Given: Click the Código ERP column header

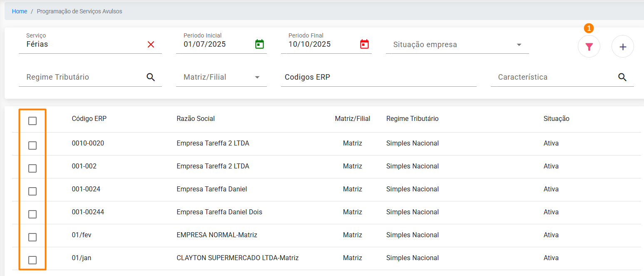Looking at the screenshot, I should click(x=89, y=119).
